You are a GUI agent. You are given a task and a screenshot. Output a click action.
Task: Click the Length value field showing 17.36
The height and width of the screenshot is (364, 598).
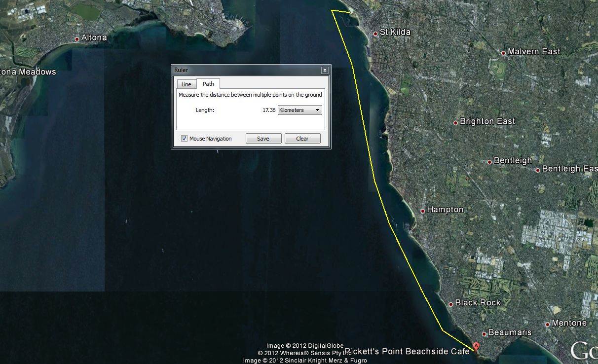click(270, 109)
